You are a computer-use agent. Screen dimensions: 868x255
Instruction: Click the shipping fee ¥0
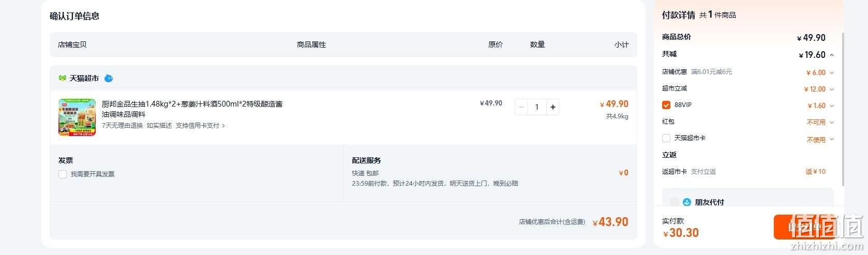click(x=623, y=173)
